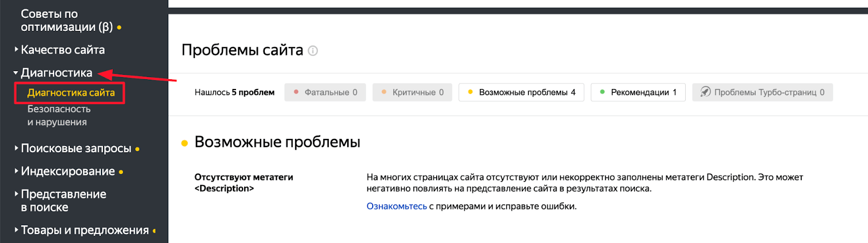Expand the Поисковые запросы section arrow
Viewport: 868px width, 243px height.
16,148
